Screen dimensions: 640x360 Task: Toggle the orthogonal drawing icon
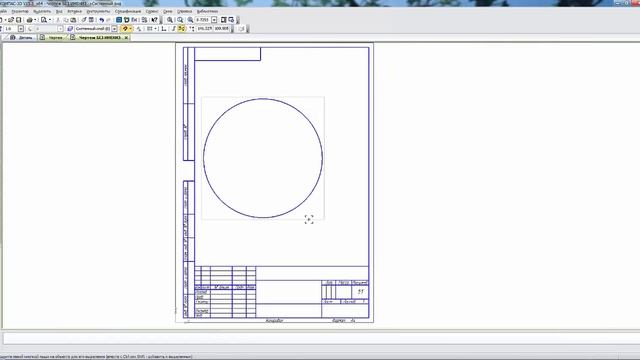(x=173, y=29)
